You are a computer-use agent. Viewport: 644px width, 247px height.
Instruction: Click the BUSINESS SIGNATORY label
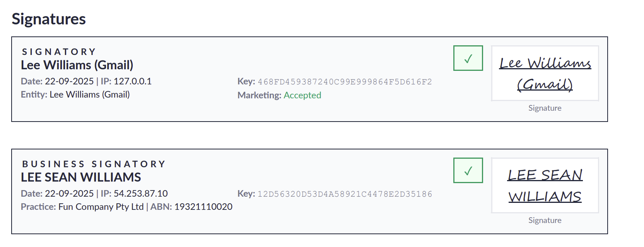tap(94, 164)
